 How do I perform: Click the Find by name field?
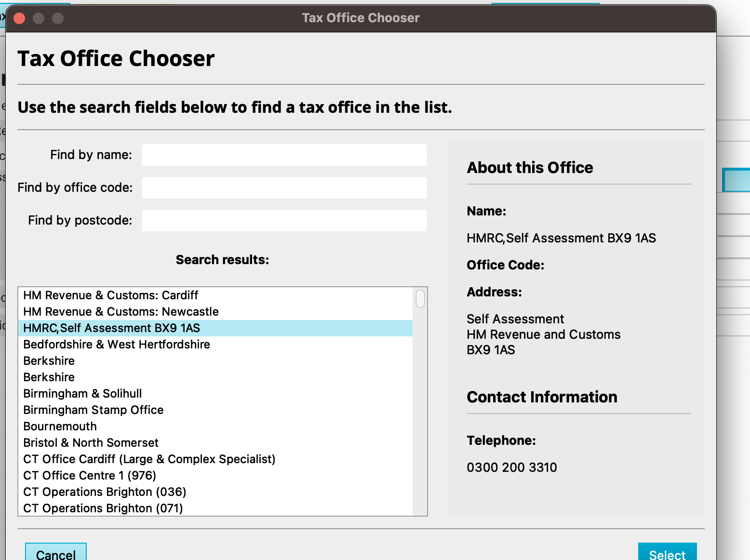(x=284, y=155)
